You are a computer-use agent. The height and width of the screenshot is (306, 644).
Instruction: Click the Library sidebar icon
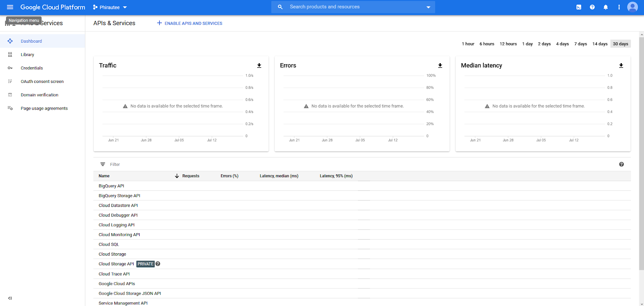(x=10, y=54)
